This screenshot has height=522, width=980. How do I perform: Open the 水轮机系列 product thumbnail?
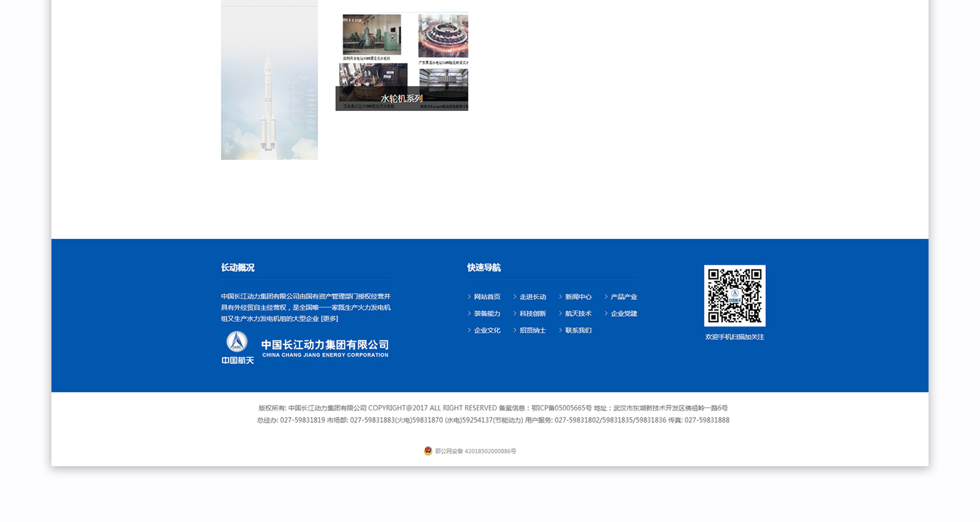coord(402,62)
